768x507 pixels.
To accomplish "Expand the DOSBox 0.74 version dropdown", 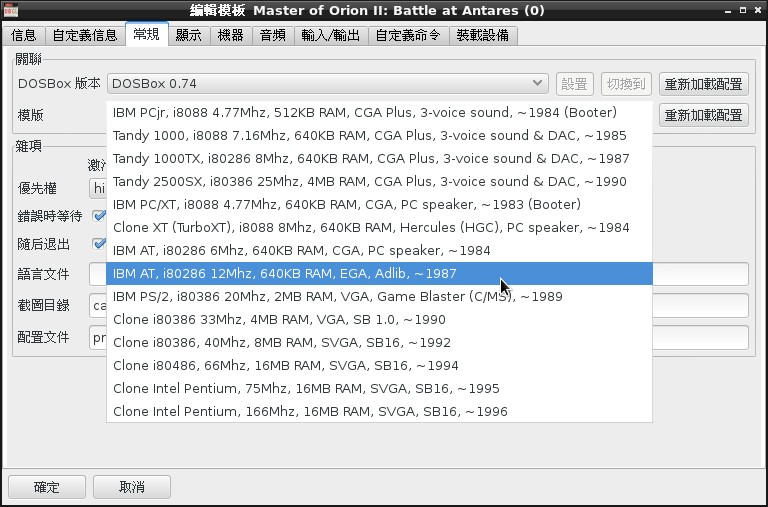I will click(328, 84).
